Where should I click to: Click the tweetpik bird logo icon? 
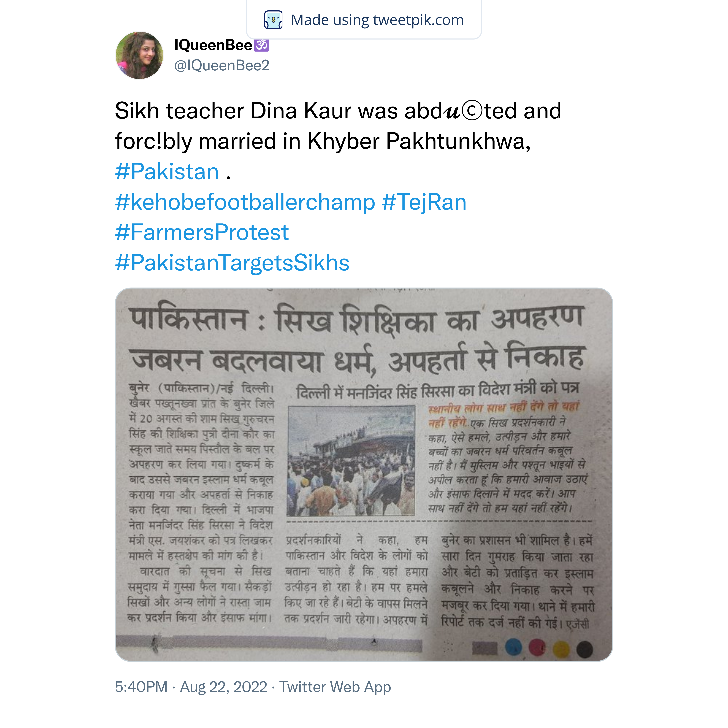pyautogui.click(x=273, y=20)
